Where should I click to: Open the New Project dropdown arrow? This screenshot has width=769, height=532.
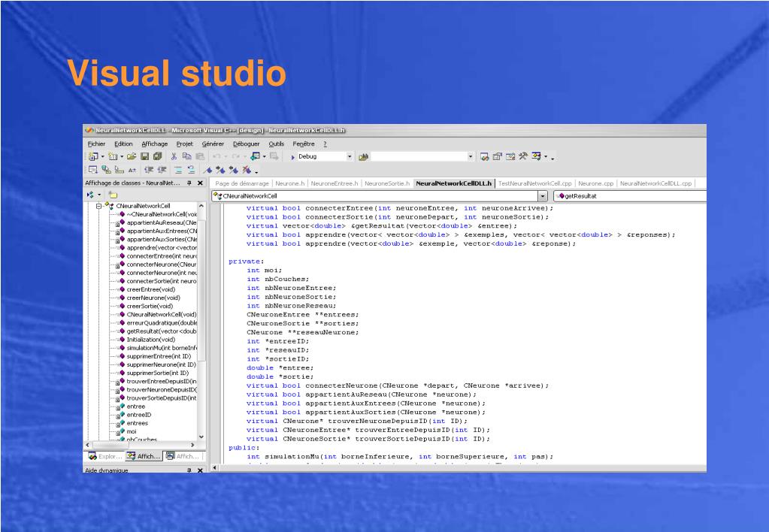(102, 157)
